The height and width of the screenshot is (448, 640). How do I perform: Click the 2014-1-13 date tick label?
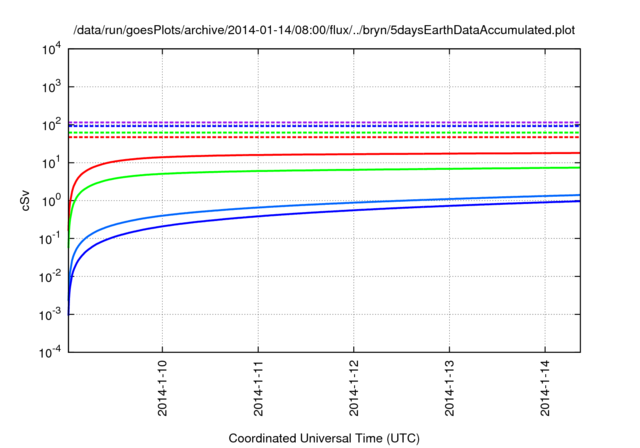449,388
